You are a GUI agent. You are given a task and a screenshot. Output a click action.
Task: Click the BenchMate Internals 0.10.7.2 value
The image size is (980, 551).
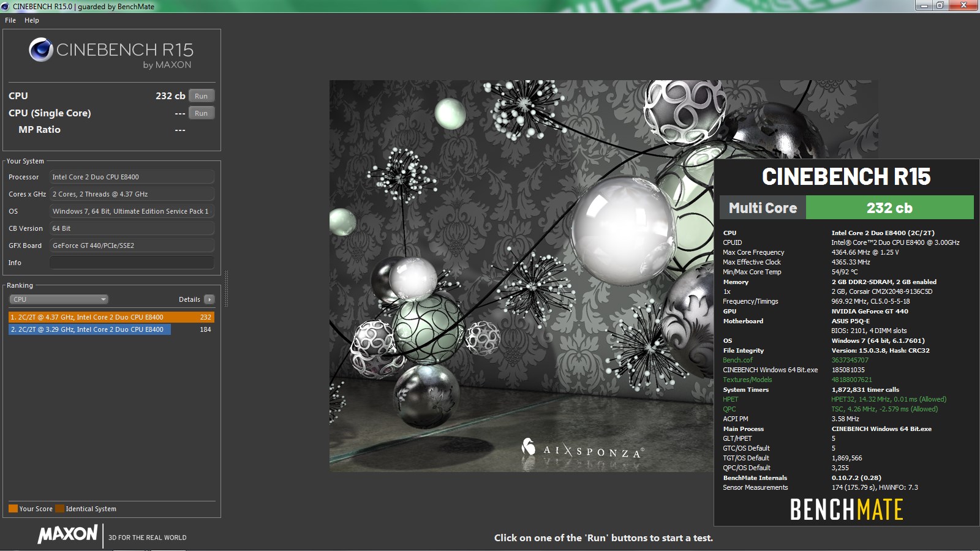[x=856, y=478]
